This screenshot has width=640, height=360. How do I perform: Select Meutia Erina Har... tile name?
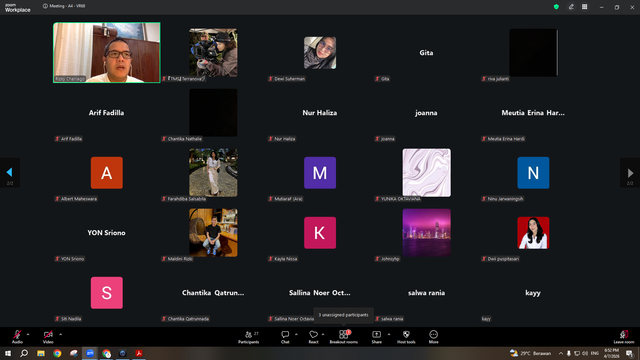pos(533,113)
